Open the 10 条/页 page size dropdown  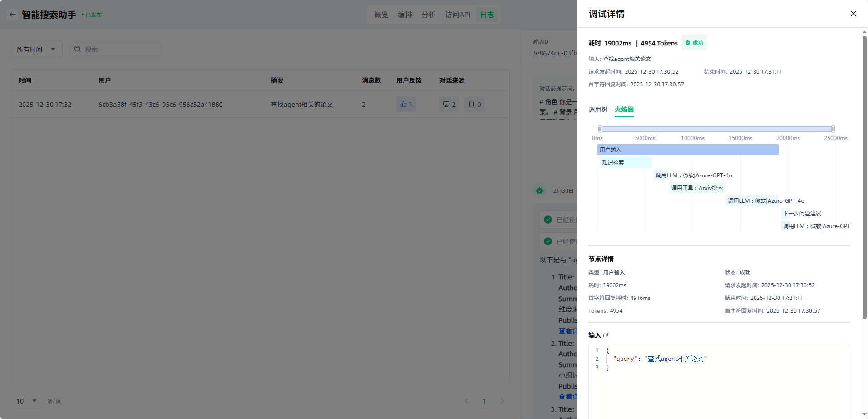26,401
